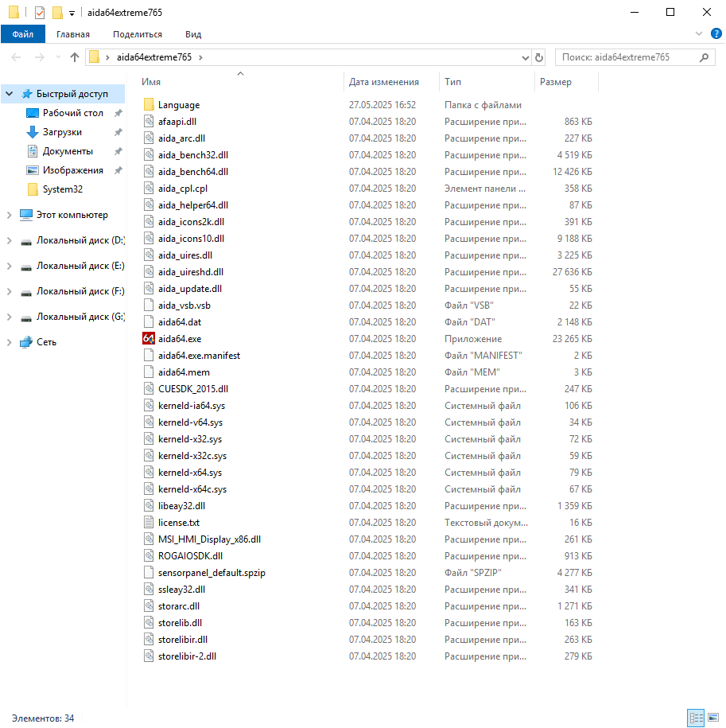726x728 pixels.
Task: Switch to details view icon in status bar
Action: point(696,718)
